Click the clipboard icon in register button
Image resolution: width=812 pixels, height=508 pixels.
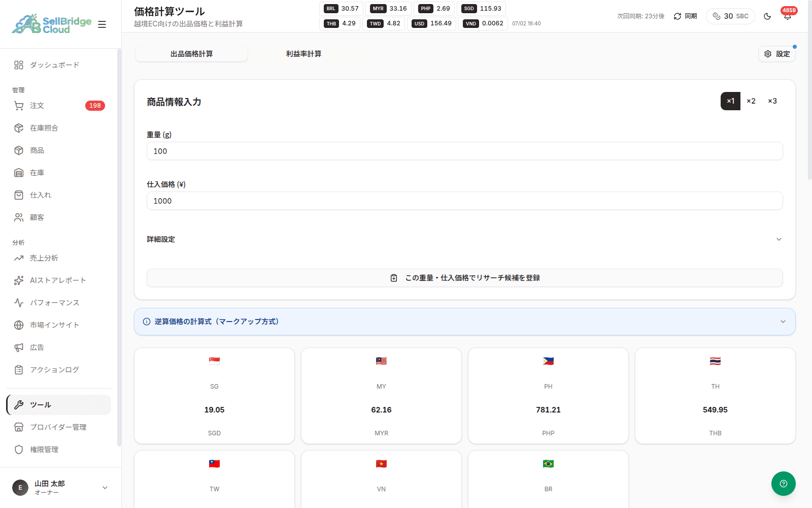pos(394,278)
